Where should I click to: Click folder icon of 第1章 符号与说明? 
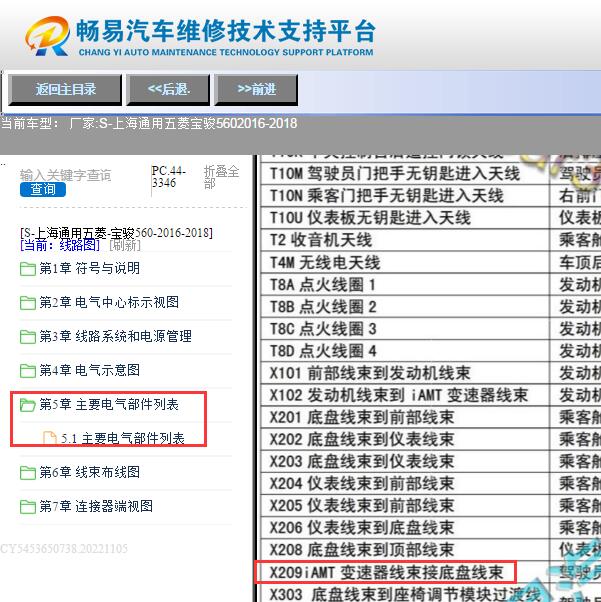click(x=28, y=268)
